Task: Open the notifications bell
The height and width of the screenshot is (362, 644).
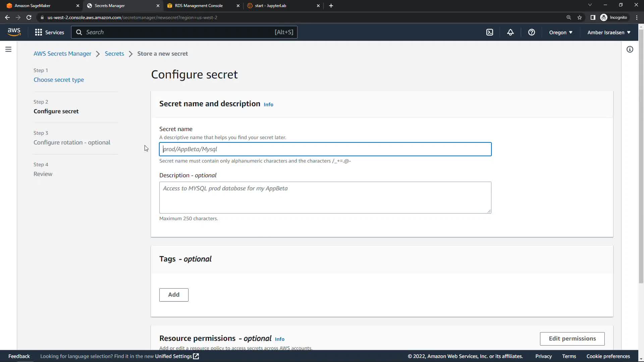Action: pyautogui.click(x=510, y=32)
